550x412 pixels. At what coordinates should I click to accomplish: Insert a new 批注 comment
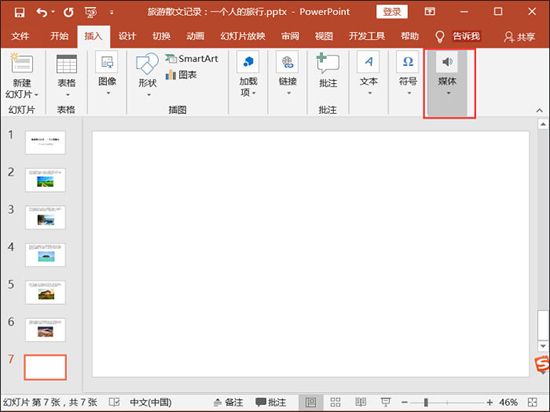328,70
